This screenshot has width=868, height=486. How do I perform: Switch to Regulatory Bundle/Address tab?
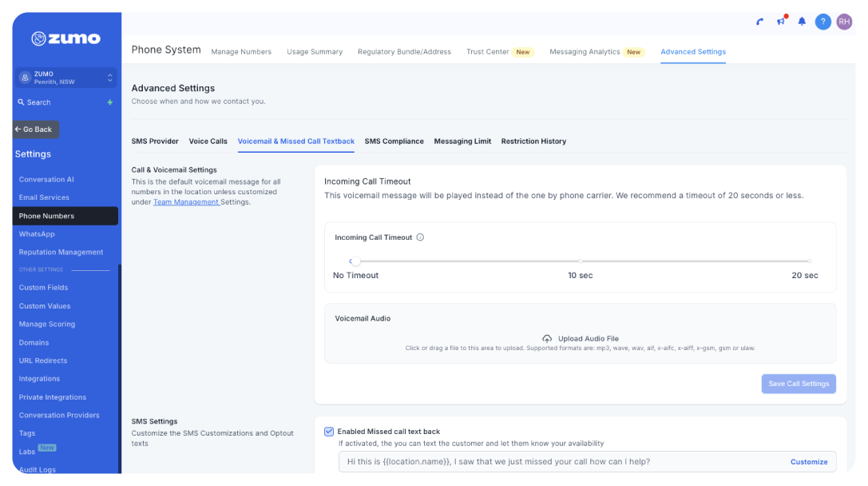click(404, 51)
